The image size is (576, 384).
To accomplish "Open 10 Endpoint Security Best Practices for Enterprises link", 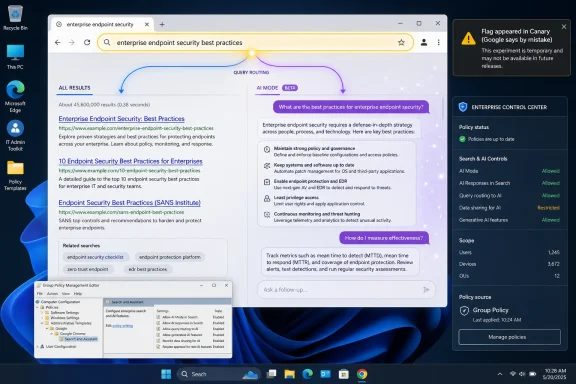I will pyautogui.click(x=130, y=161).
